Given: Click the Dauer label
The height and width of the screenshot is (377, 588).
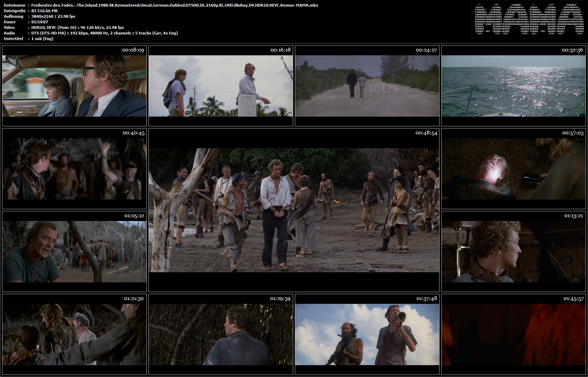Looking at the screenshot, I should 9,22.
